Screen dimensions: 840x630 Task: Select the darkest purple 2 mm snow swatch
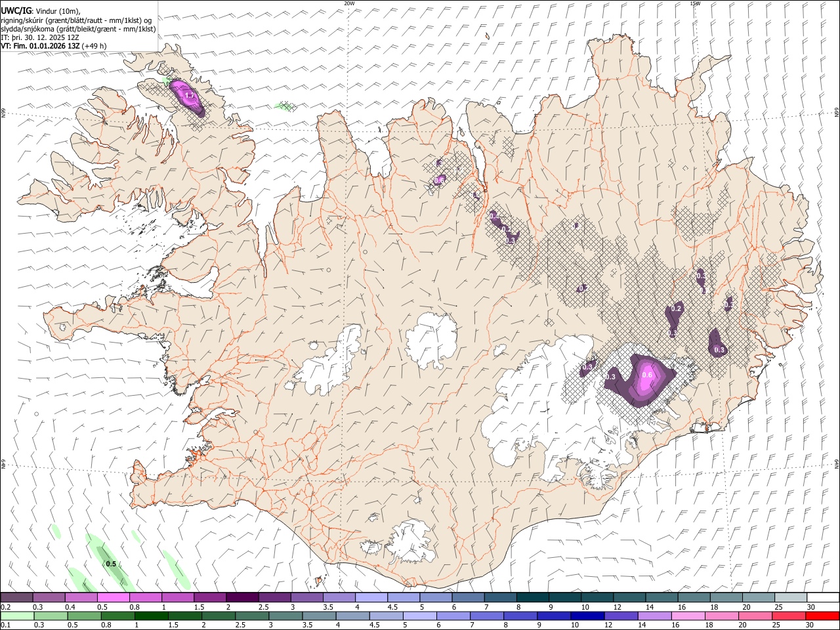click(242, 597)
